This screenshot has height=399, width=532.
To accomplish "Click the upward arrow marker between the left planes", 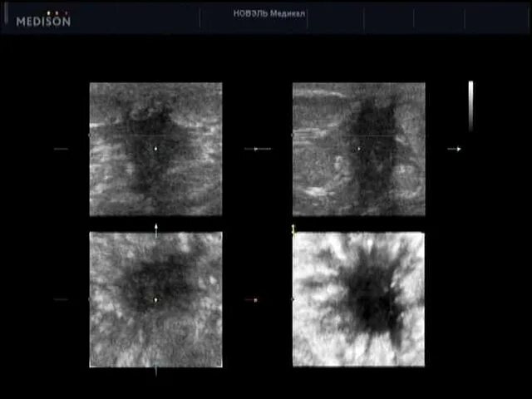I will coord(156,230).
